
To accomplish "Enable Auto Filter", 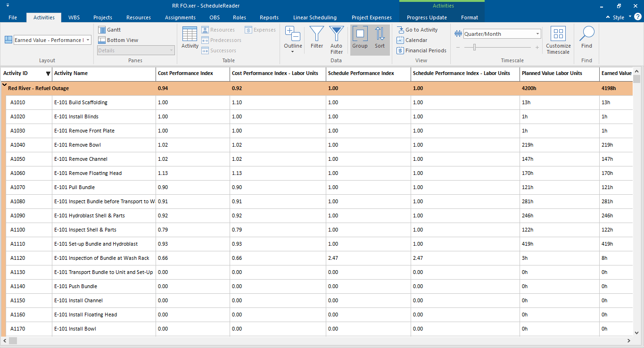I will [x=337, y=40].
